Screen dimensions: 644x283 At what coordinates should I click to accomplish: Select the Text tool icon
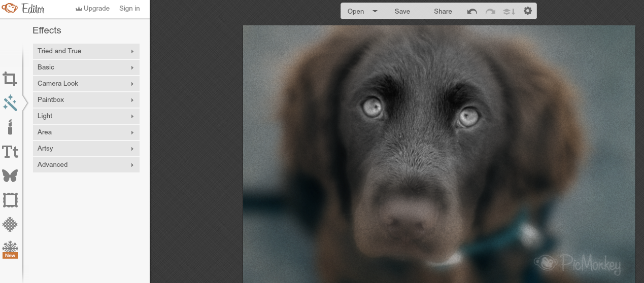click(10, 152)
